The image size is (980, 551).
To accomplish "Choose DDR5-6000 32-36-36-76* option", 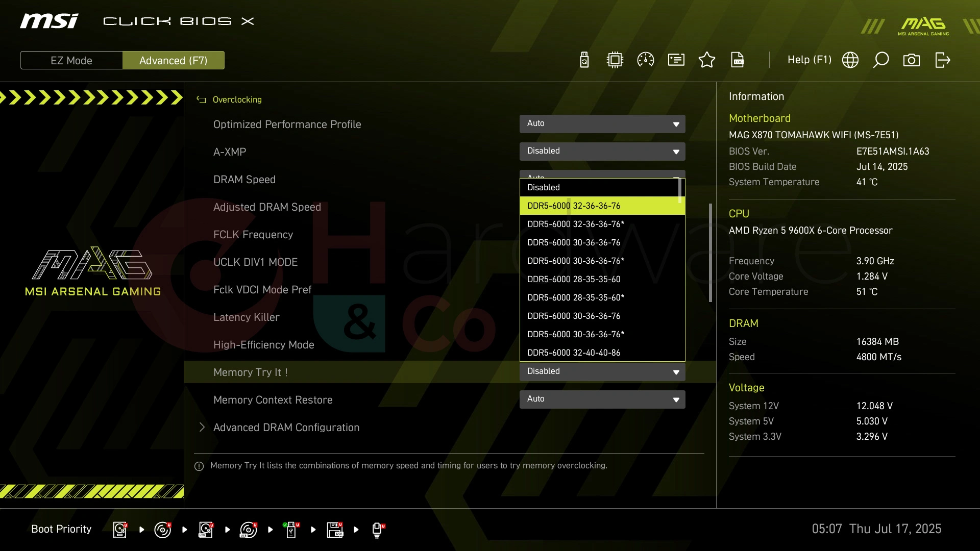I will pos(602,224).
